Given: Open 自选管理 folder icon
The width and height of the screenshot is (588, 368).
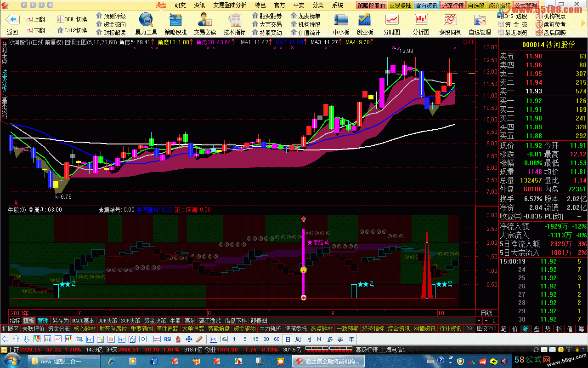Looking at the screenshot, I should pos(480,20).
